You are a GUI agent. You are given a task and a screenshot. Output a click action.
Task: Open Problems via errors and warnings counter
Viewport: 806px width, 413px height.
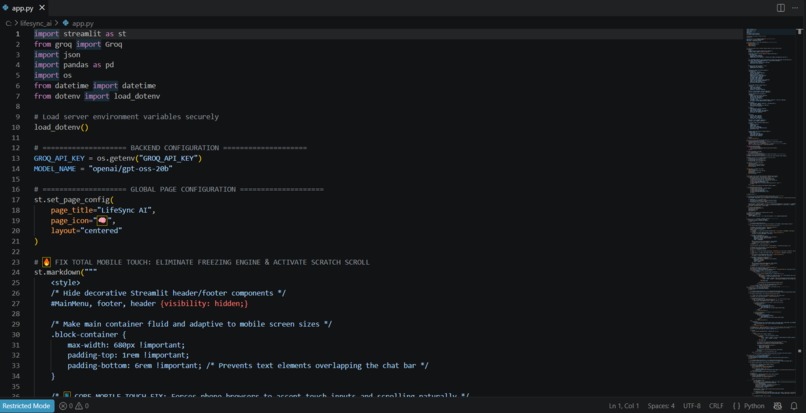[x=74, y=406]
